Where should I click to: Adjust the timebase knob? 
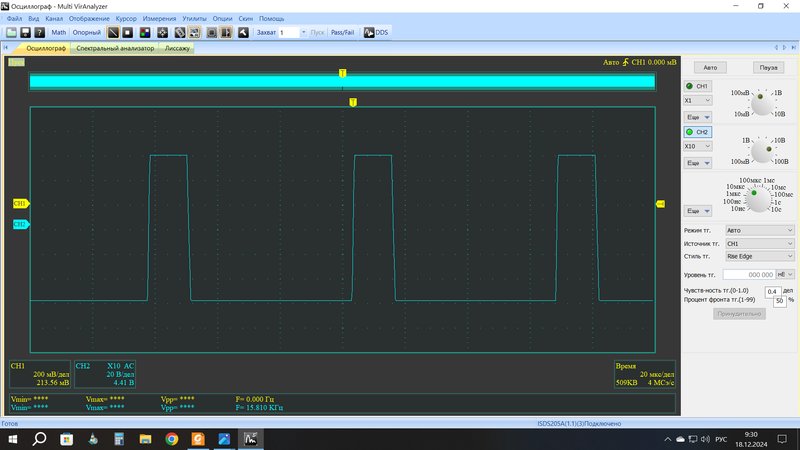758,199
